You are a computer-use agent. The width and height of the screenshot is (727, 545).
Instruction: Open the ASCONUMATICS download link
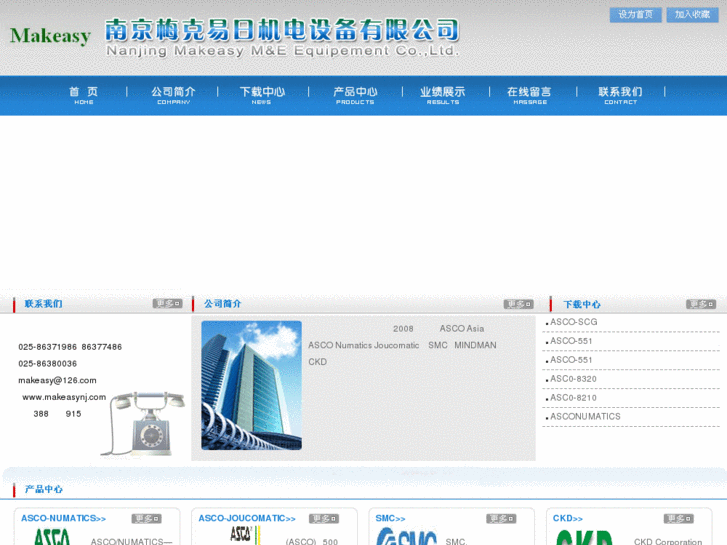(x=585, y=417)
